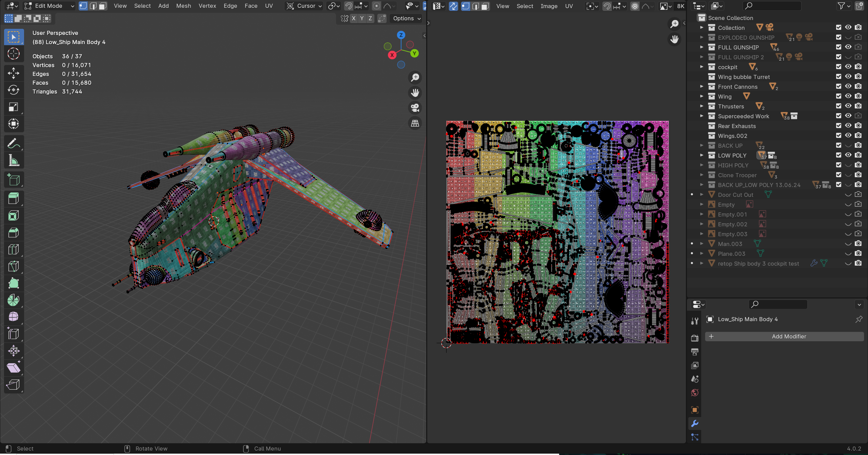Viewport: 868px width, 455px height.
Task: Activate the 3D Cursor tool
Action: pos(14,54)
